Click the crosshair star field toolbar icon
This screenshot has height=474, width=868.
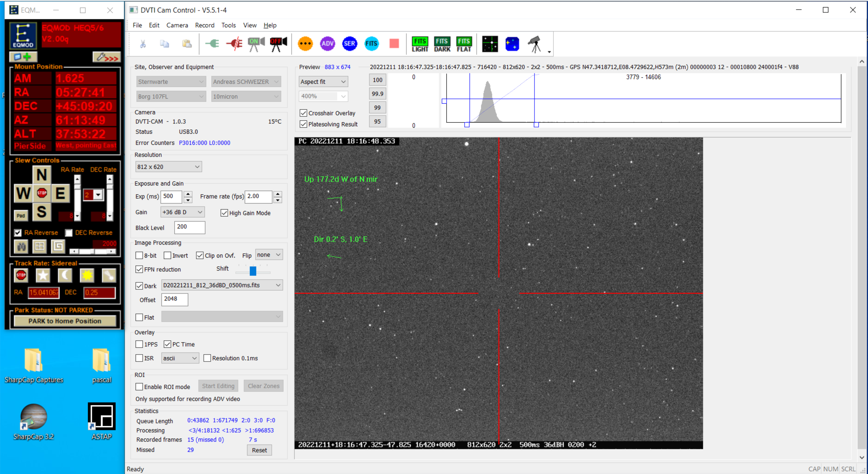click(490, 44)
